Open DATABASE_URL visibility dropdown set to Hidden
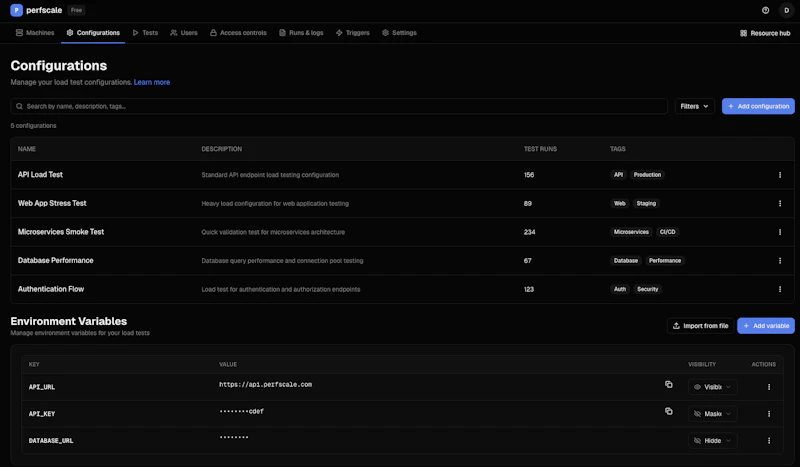Image resolution: width=800 pixels, height=467 pixels. coord(712,440)
